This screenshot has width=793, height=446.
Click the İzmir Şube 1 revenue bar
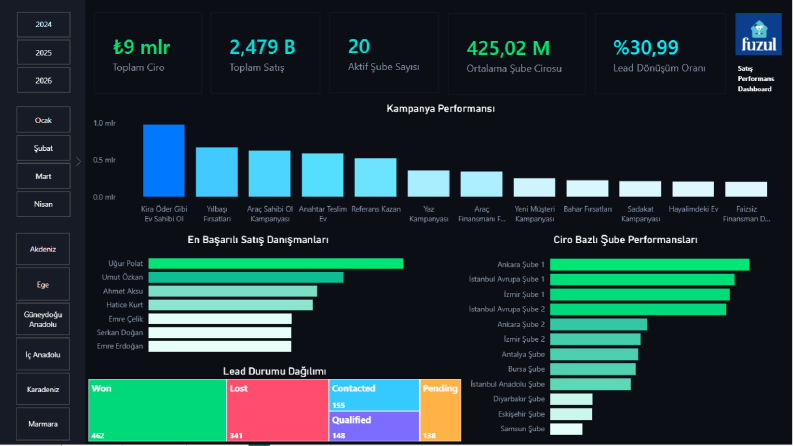(640, 294)
